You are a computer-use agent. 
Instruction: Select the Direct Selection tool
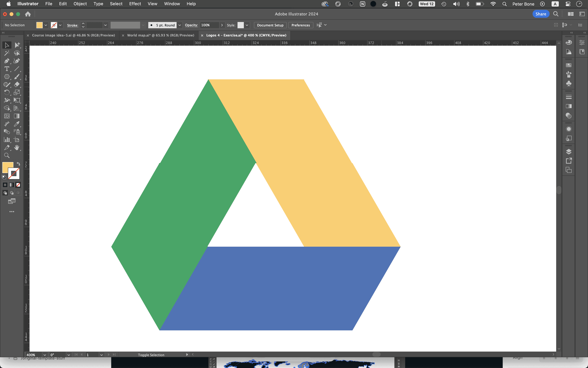17,45
